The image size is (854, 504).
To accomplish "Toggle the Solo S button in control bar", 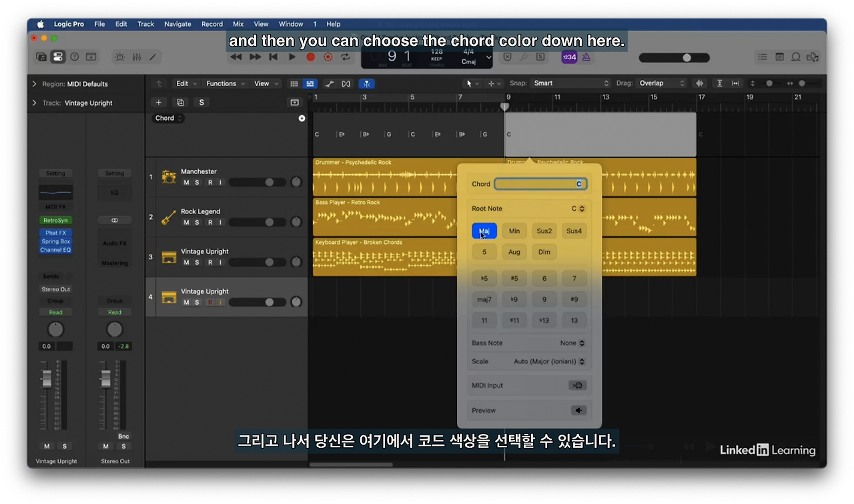I will pyautogui.click(x=540, y=57).
